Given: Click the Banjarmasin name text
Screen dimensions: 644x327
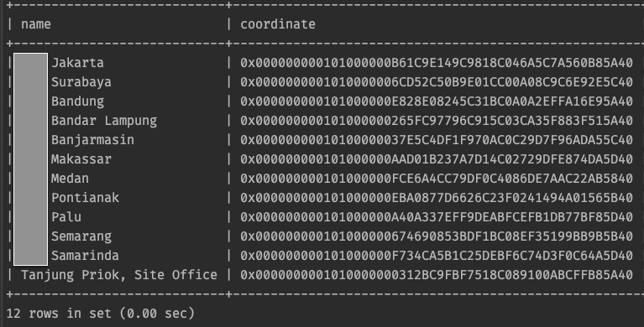Looking at the screenshot, I should (92, 140).
